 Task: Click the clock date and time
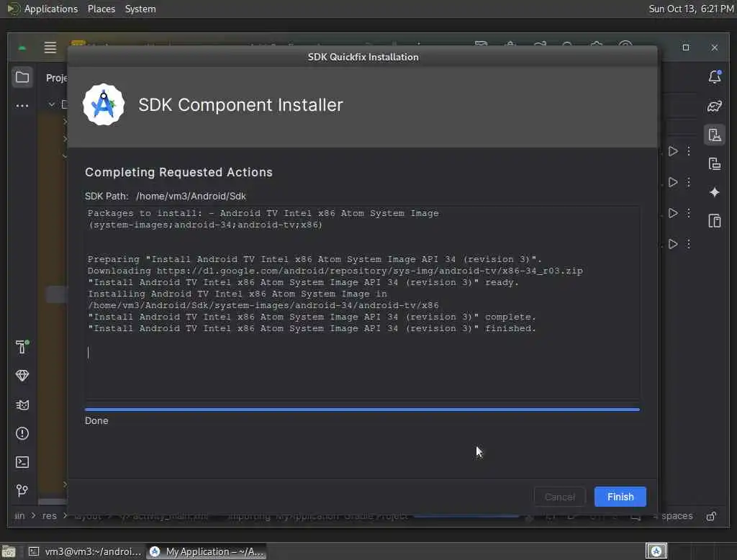691,9
